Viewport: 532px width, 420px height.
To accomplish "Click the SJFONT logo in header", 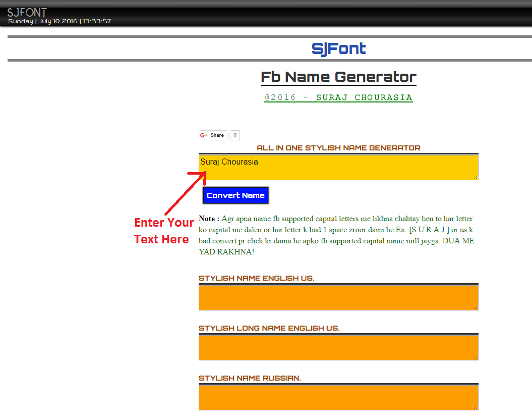I will pos(27,13).
